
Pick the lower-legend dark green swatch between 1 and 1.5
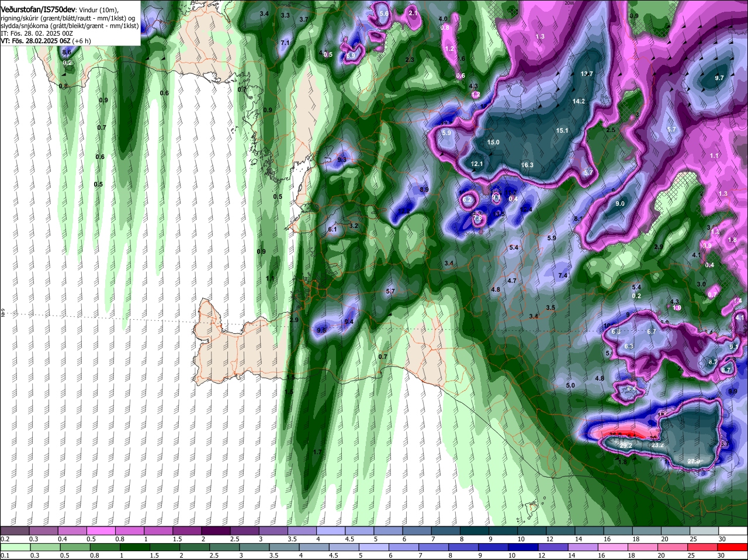click(134, 547)
